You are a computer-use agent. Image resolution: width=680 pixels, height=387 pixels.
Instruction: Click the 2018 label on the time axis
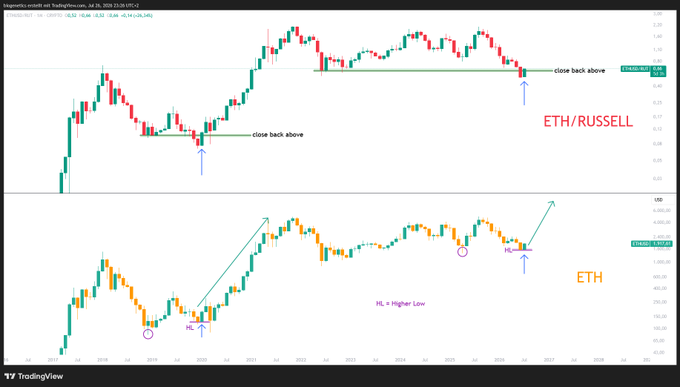pyautogui.click(x=102, y=360)
